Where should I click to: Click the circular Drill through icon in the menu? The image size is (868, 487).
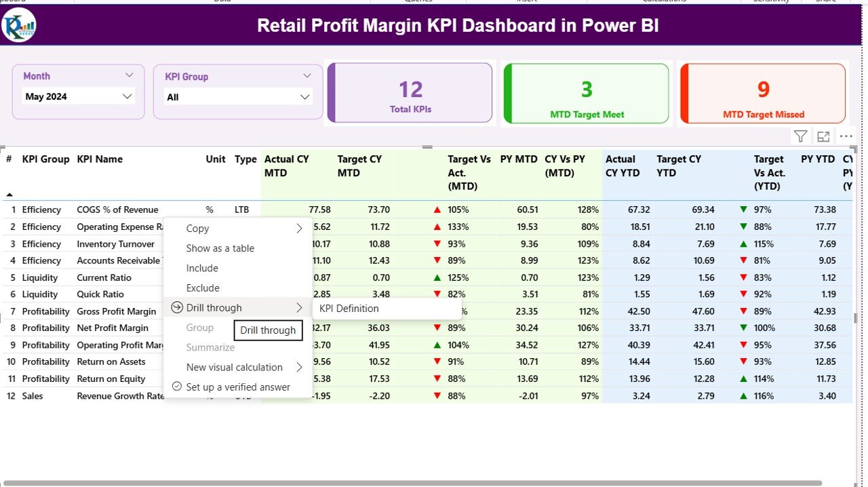tap(177, 307)
